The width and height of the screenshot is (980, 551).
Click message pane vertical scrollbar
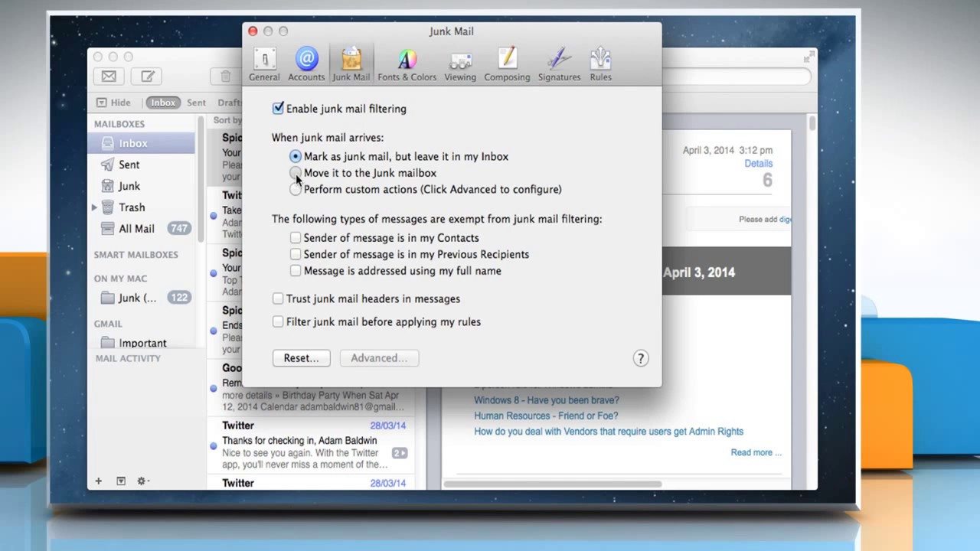pos(812,124)
